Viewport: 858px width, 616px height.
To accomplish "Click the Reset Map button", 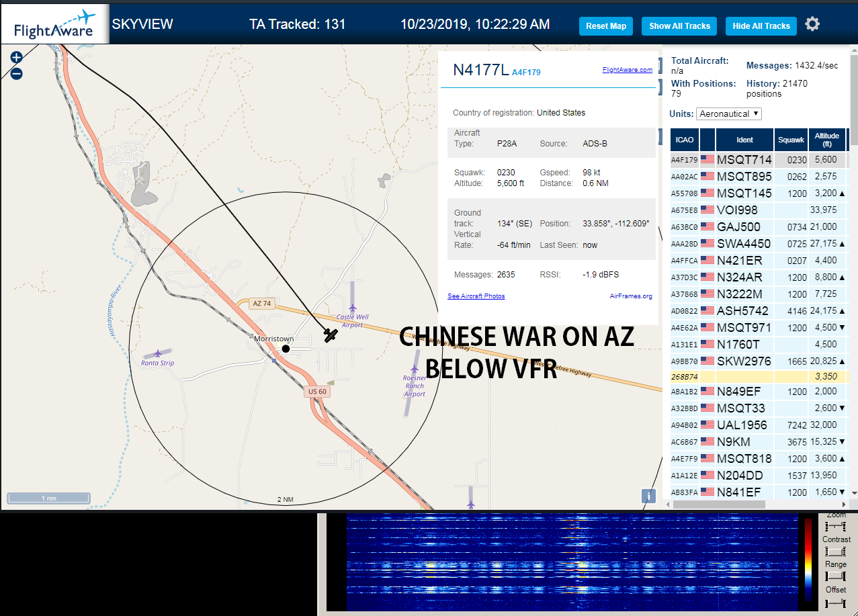I will (x=606, y=26).
